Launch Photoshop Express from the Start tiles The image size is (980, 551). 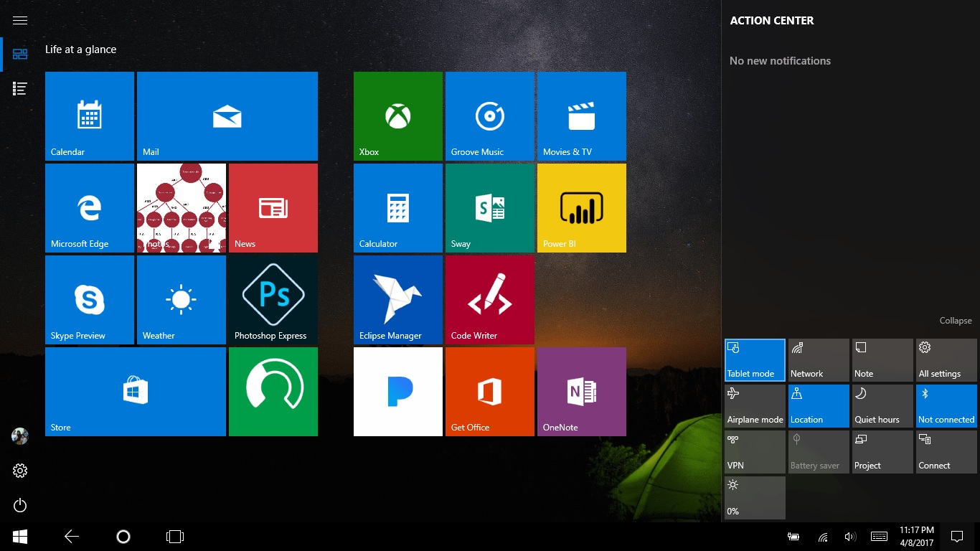pos(273,299)
